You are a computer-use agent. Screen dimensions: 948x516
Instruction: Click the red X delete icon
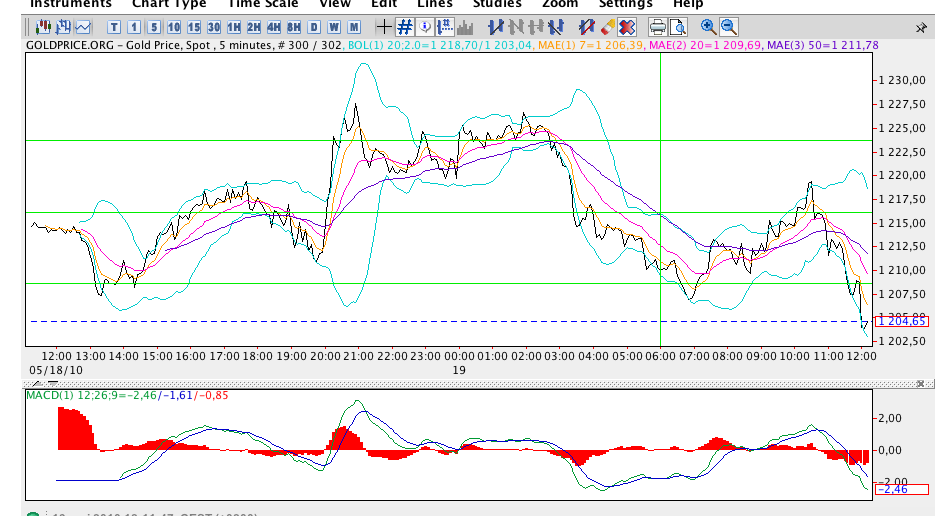[627, 27]
